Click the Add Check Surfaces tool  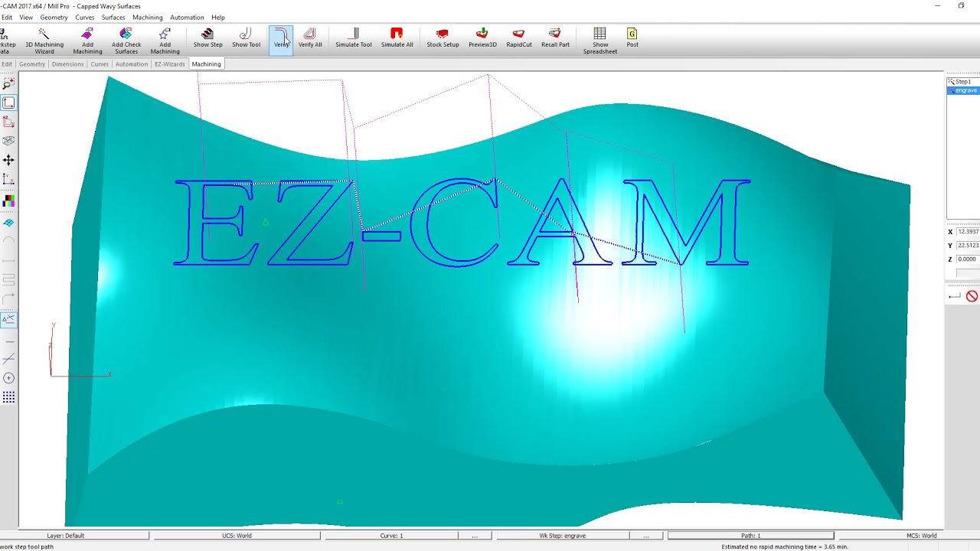click(x=126, y=40)
